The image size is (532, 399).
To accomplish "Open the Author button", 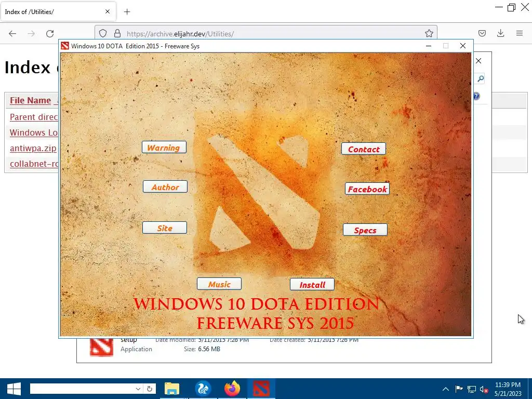I will [165, 187].
